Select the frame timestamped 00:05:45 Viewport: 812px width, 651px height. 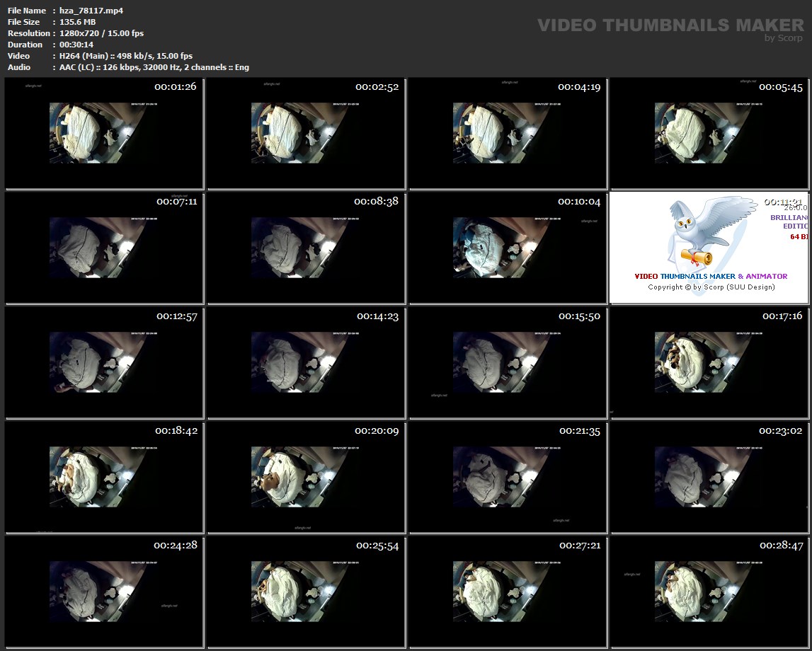click(x=710, y=134)
